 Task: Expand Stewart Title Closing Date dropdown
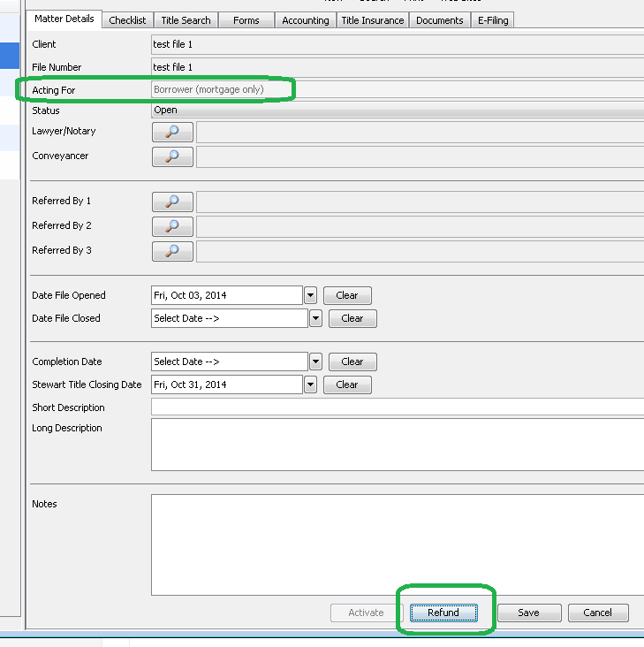click(310, 385)
